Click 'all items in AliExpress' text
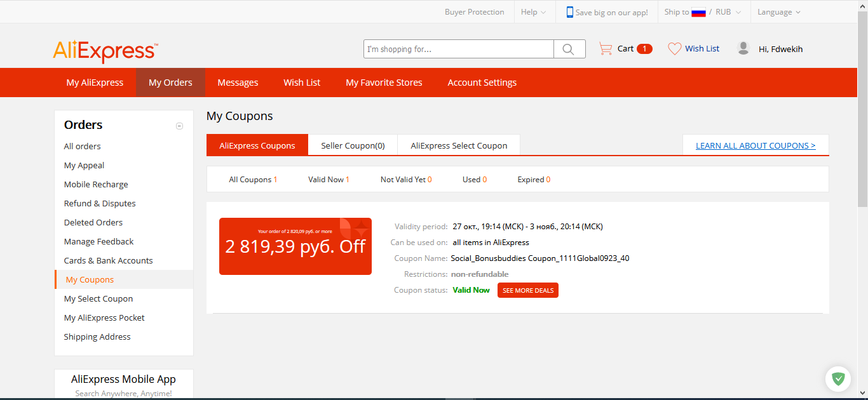 point(491,243)
